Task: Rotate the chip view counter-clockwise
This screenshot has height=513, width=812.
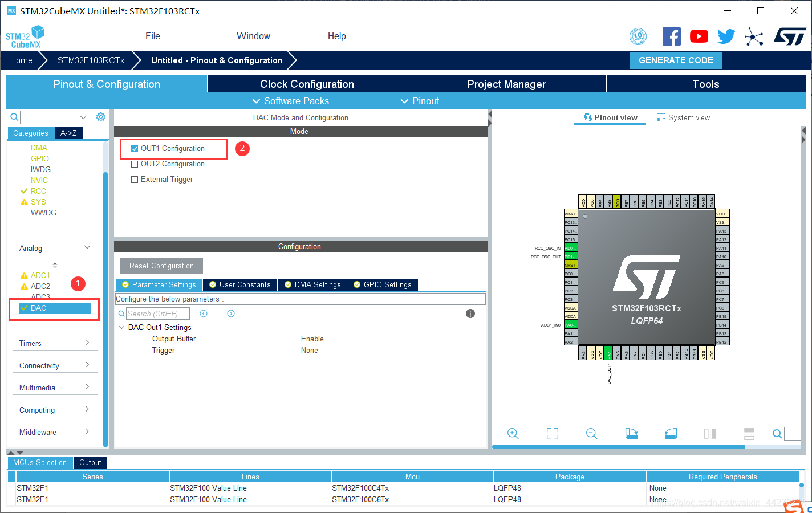Action: (671, 434)
